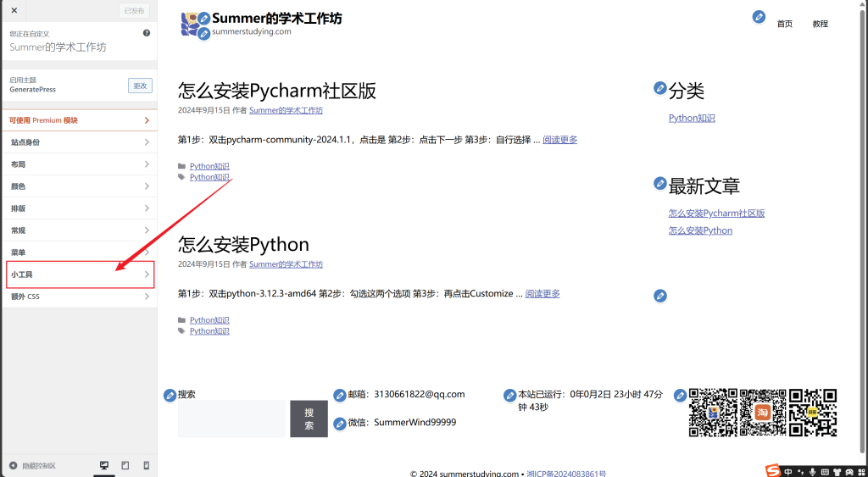This screenshot has height=477, width=868.
Task: Click the 已发布 publish button
Action: pyautogui.click(x=135, y=10)
